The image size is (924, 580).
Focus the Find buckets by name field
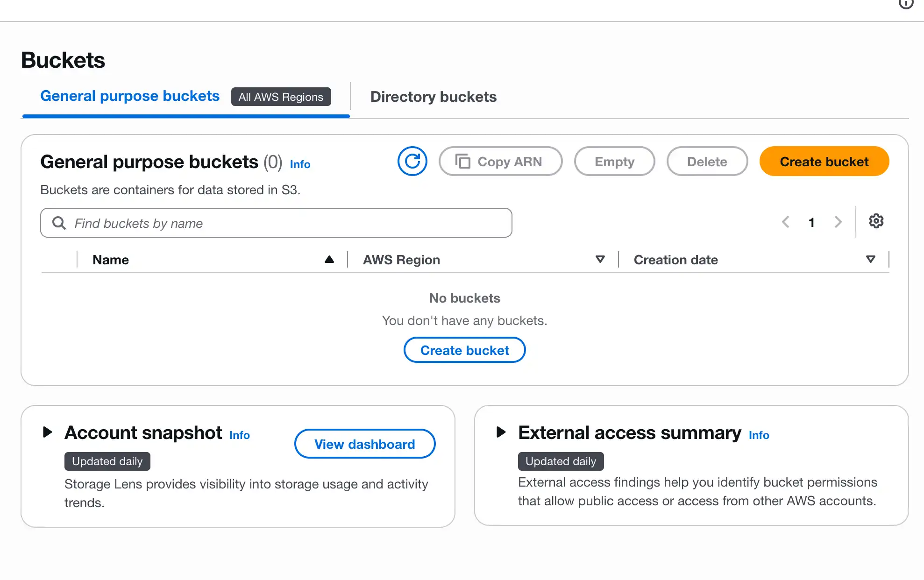coord(276,223)
